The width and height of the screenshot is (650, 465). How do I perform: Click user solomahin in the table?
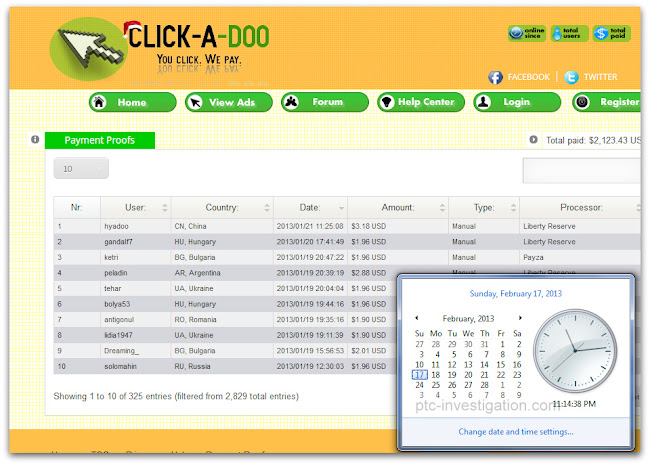tap(120, 366)
